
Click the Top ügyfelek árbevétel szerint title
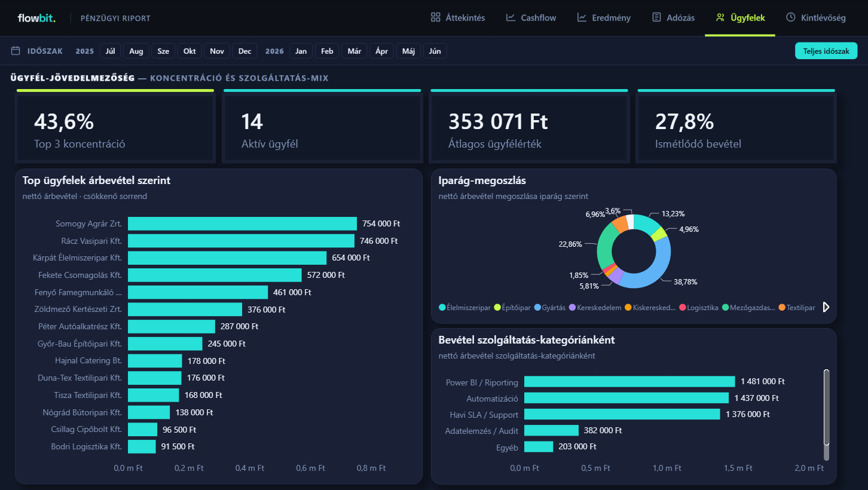(97, 180)
